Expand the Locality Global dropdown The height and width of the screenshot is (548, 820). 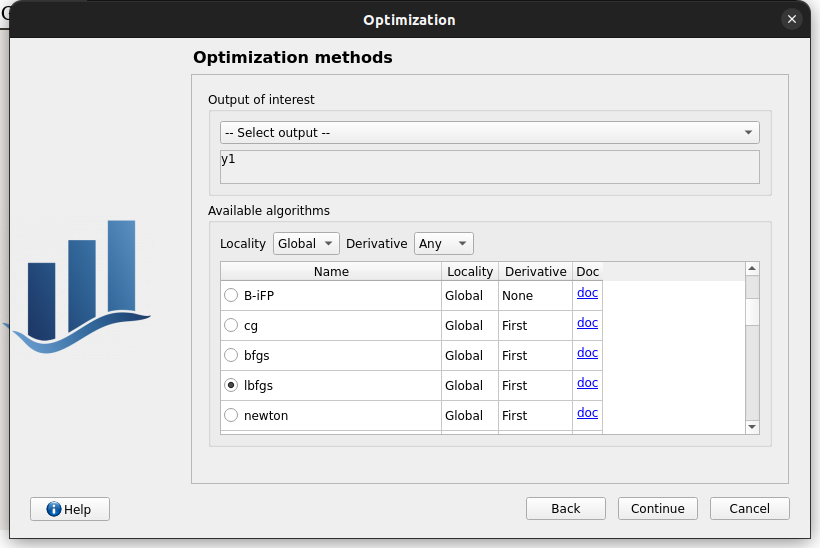(305, 244)
